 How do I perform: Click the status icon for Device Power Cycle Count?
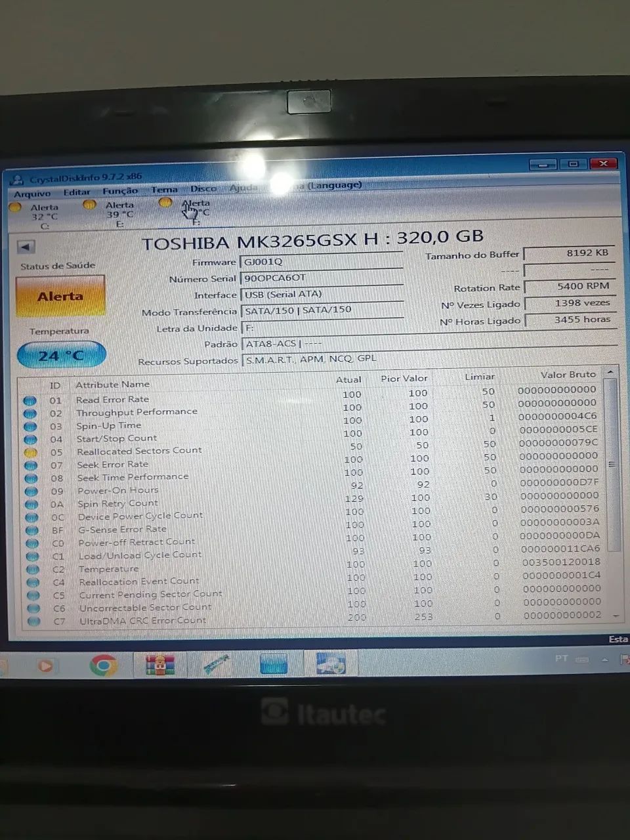click(32, 517)
